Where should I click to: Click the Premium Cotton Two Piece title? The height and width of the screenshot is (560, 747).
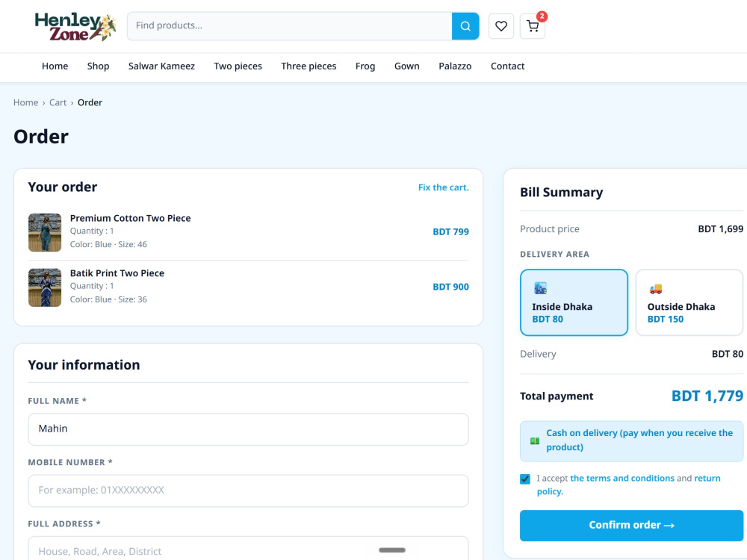[131, 218]
